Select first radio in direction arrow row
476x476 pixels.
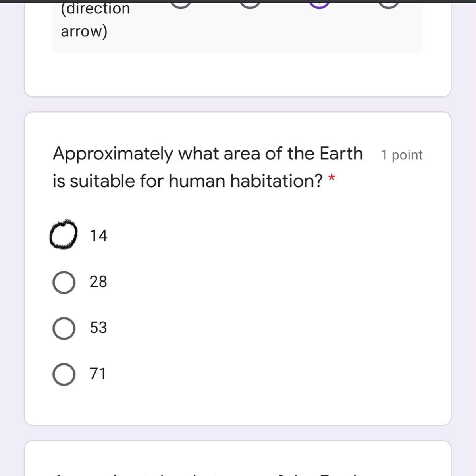[181, 4]
